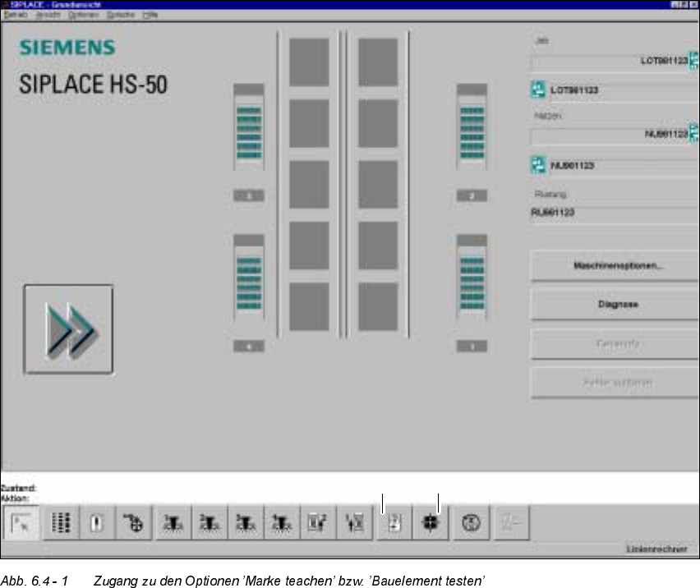Click teal icon left of LOT981123
Image resolution: width=700 pixels, height=588 pixels.
[538, 90]
